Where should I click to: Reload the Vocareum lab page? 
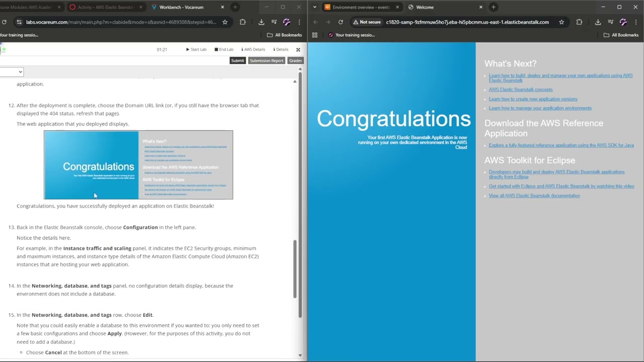(4, 22)
